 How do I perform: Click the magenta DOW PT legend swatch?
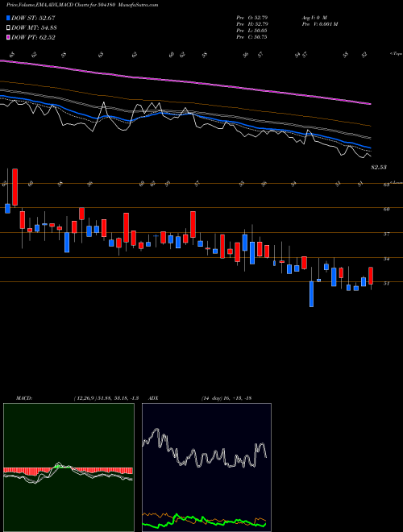[9, 37]
